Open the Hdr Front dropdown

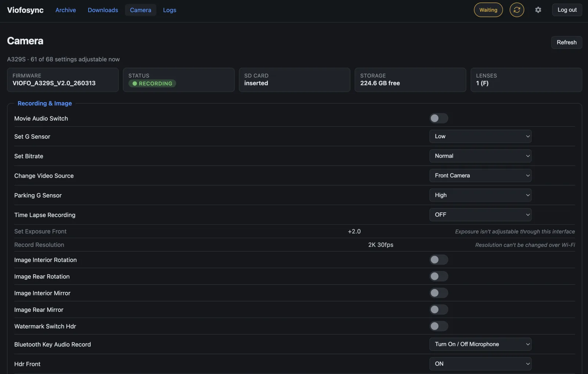pyautogui.click(x=480, y=364)
